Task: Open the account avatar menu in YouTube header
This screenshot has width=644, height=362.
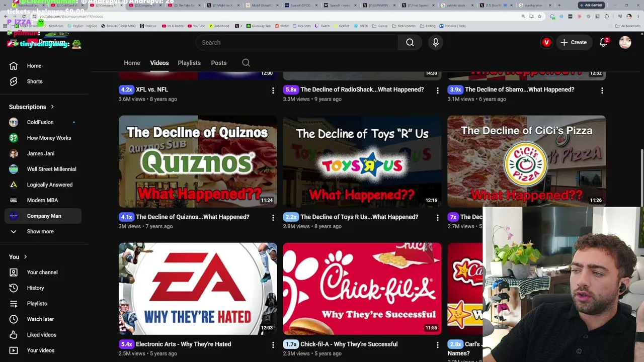Action: [x=625, y=43]
